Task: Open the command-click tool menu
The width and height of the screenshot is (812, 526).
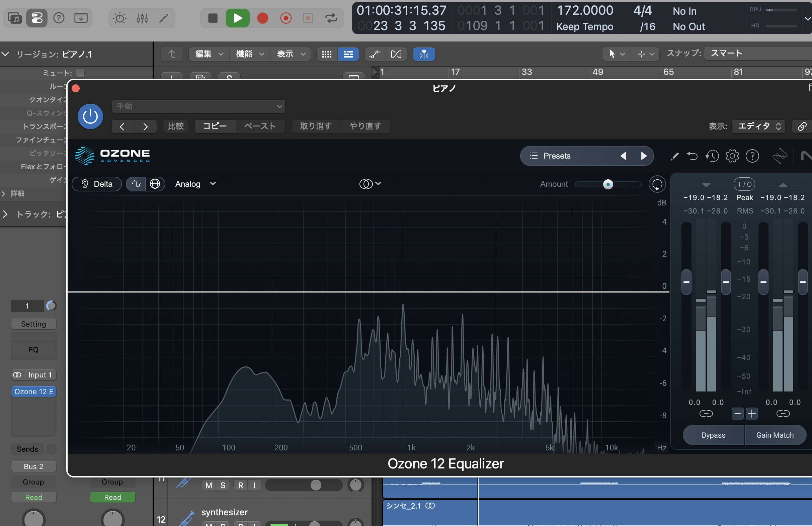Action: pyautogui.click(x=645, y=54)
